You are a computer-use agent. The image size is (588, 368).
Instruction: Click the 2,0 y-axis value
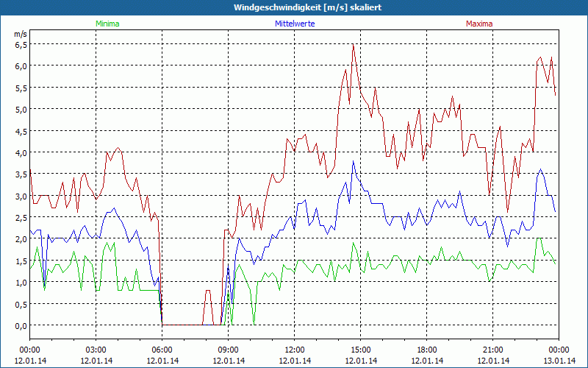[21, 239]
